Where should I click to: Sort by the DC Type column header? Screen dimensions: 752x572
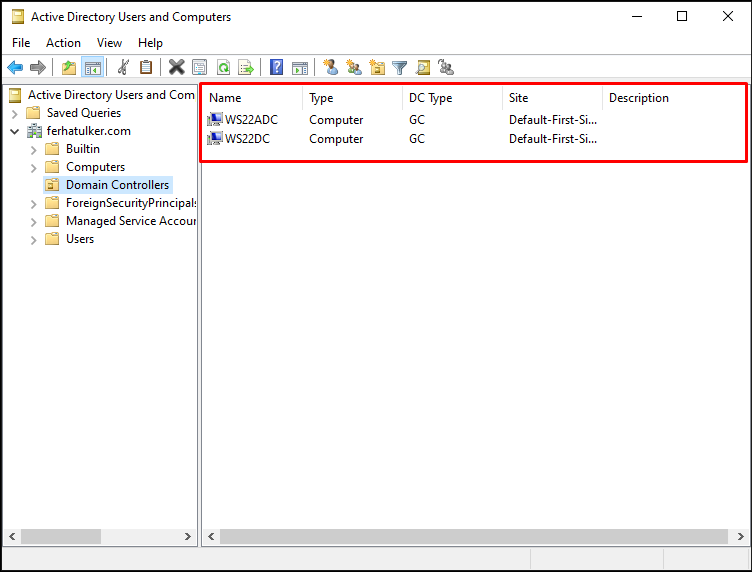click(x=452, y=98)
